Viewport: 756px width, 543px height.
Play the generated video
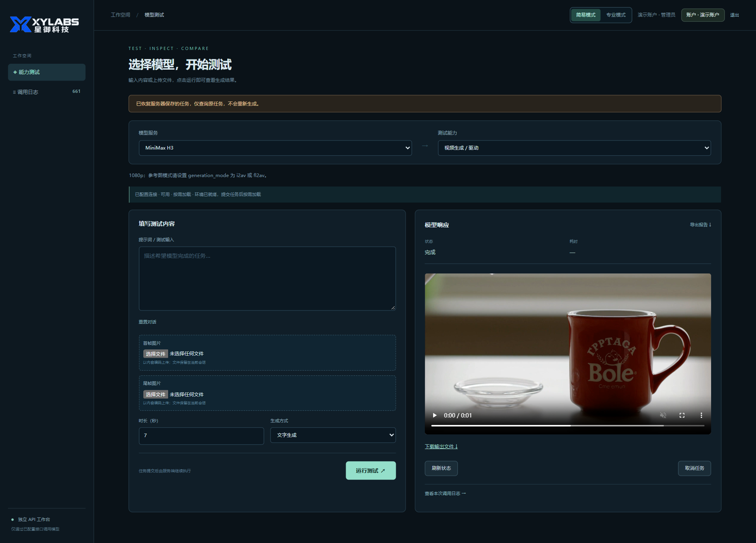[x=435, y=415]
